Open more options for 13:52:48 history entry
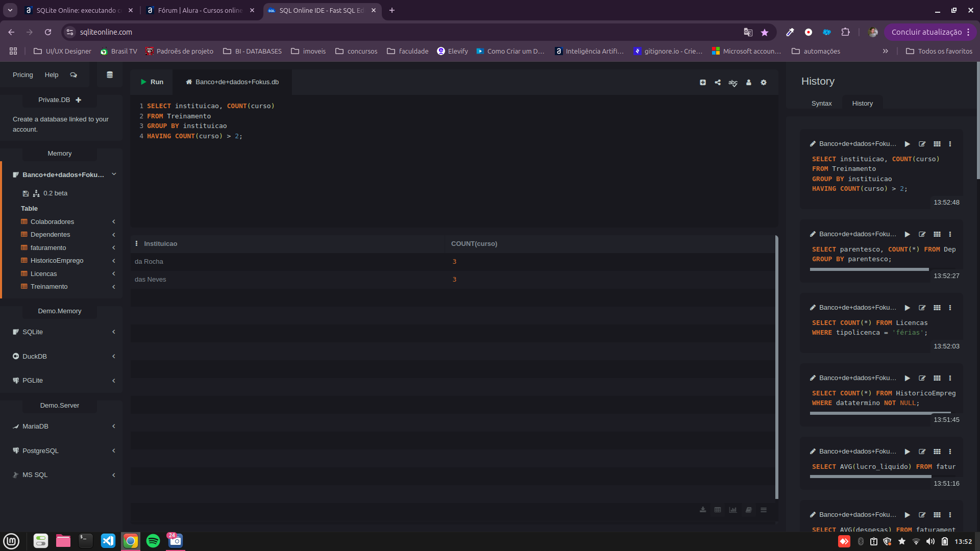This screenshot has height=551, width=980. [x=950, y=144]
